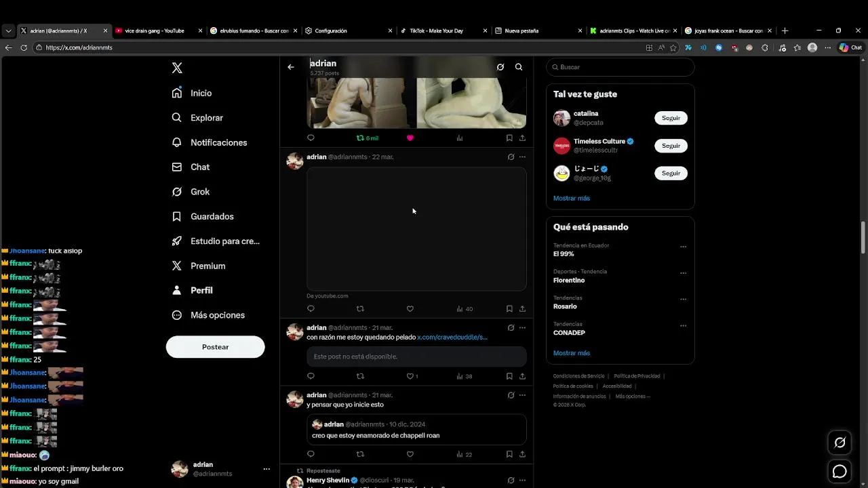
Task: Open Chat in the sidebar
Action: point(191,167)
